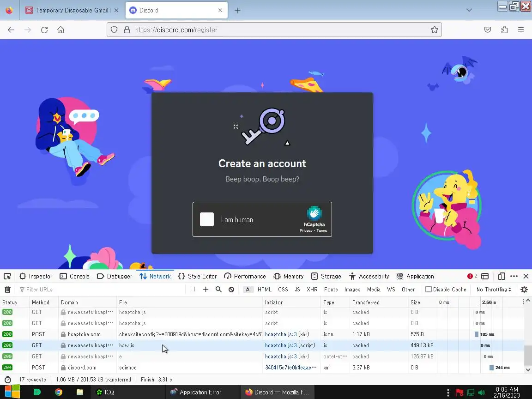Sort by the Initiator column header

[291, 302]
